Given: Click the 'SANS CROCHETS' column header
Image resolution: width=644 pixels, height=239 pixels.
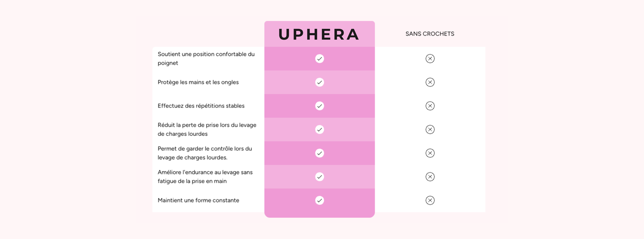Looking at the screenshot, I should click(x=430, y=34).
